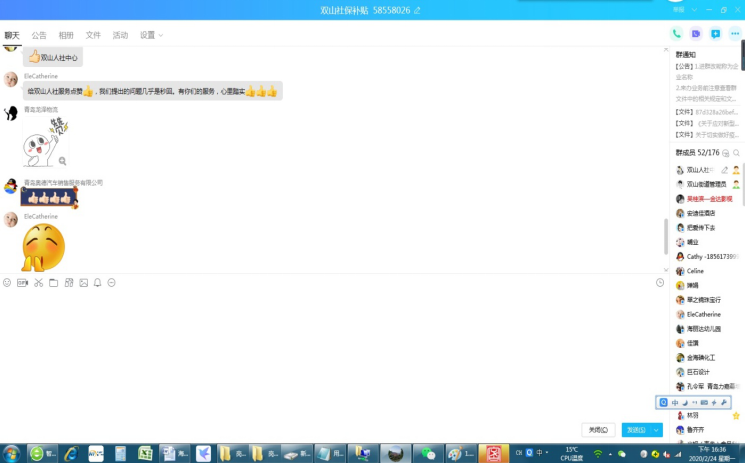The height and width of the screenshot is (463, 745).
Task: Switch to the 公告 announcements tab
Action: coord(39,35)
